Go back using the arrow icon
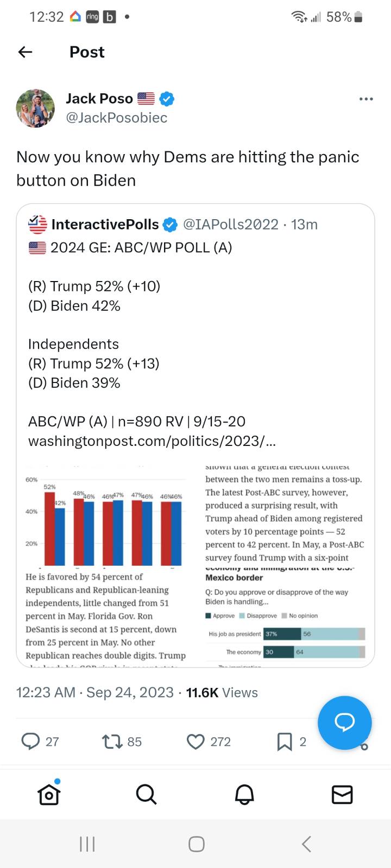This screenshot has width=391, height=868. click(25, 52)
